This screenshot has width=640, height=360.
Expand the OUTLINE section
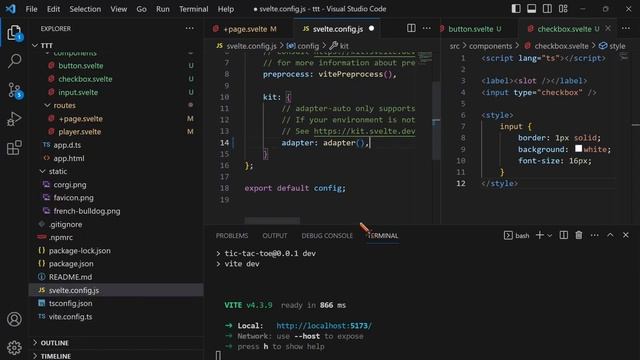click(x=54, y=343)
